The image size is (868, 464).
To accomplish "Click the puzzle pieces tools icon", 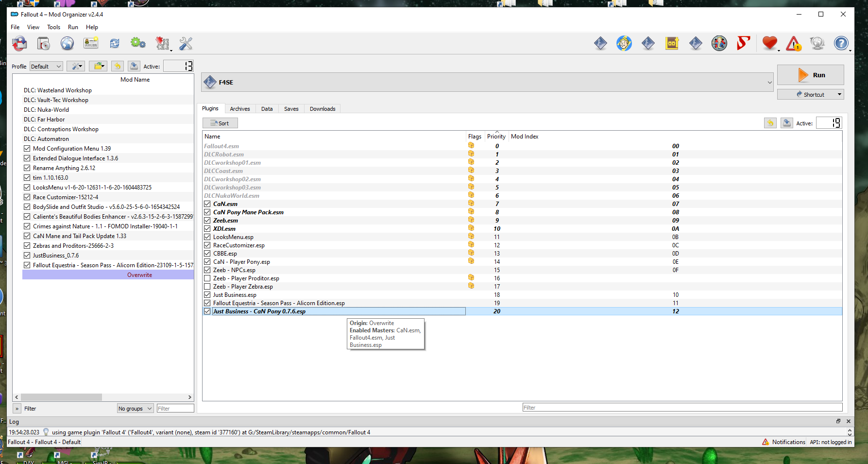I will click(x=162, y=44).
